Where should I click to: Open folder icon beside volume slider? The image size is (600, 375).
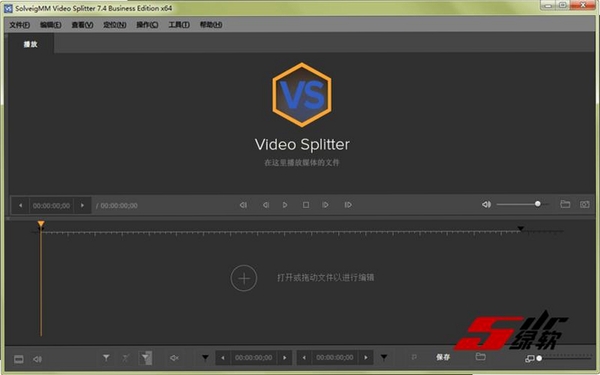point(565,204)
